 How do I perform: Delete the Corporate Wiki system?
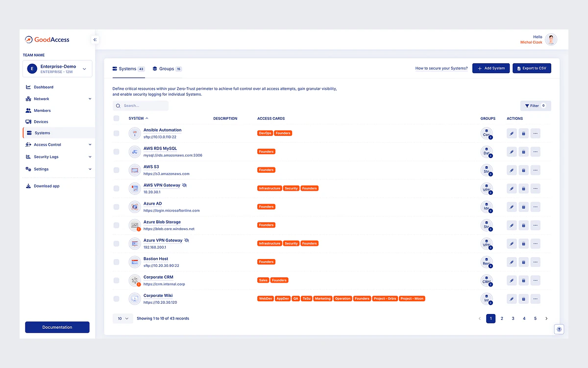(523, 299)
